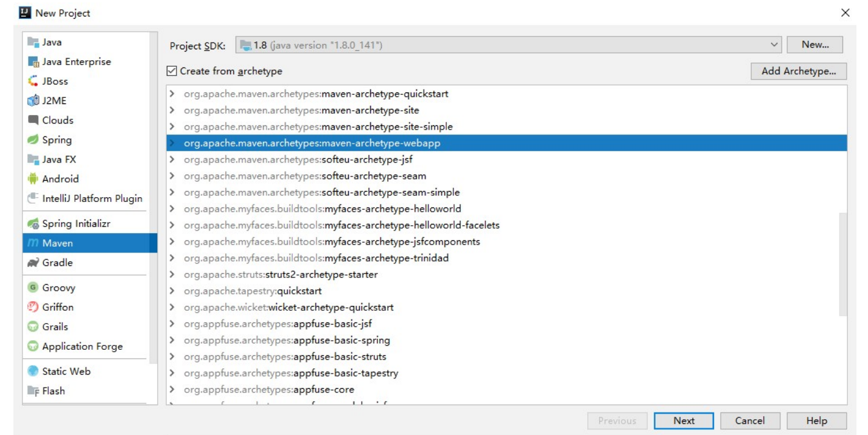Viewport: 868px width, 435px height.
Task: Expand maven-archetype-site entry
Action: (172, 110)
